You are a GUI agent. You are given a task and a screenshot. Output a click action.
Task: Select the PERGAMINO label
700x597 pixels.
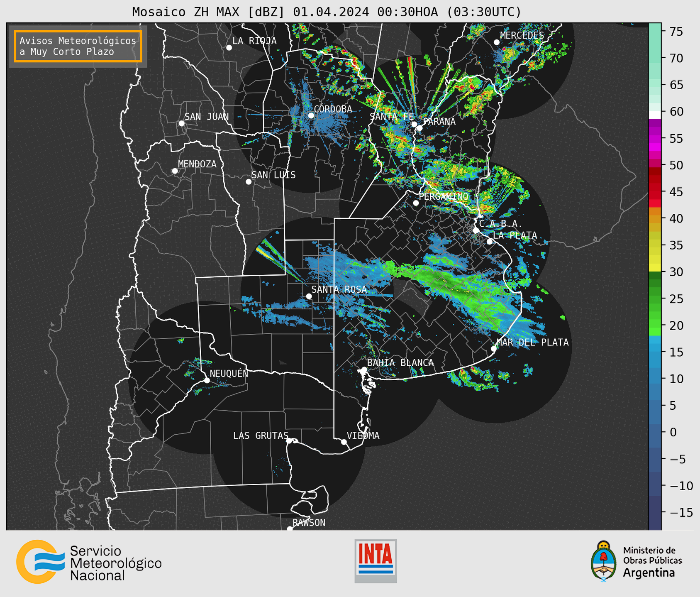444,196
